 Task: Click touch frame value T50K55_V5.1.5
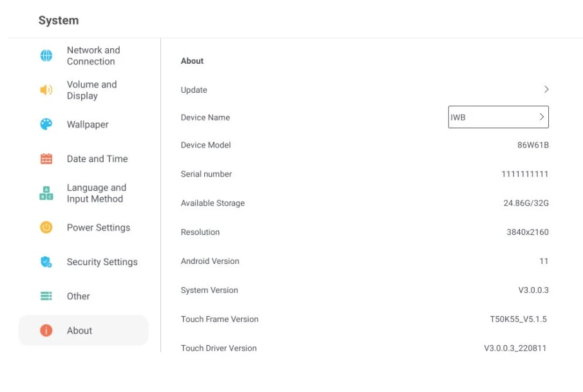click(519, 319)
